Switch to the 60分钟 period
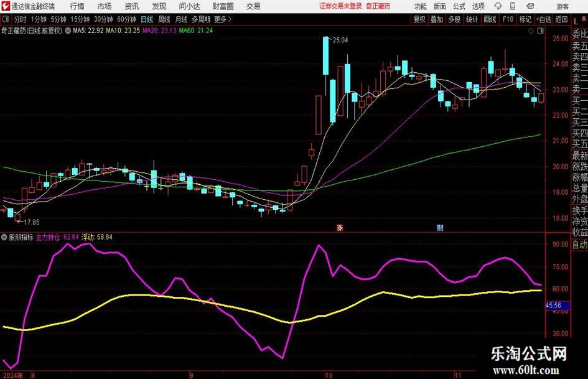This screenshot has width=588, height=379. 127,19
